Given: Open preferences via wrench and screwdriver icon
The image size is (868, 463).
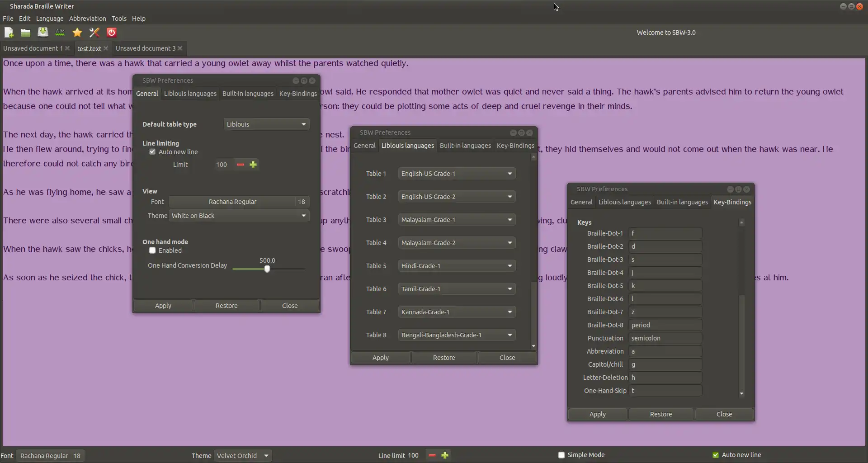Looking at the screenshot, I should pos(94,33).
